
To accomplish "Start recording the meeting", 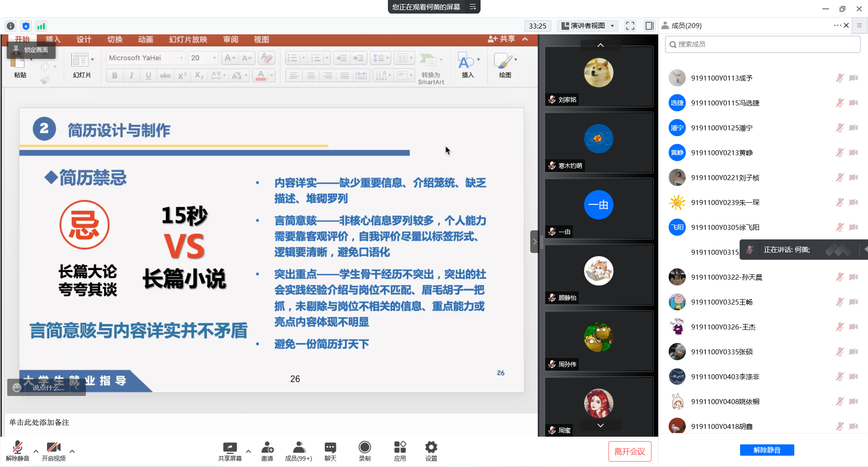I will point(364,451).
